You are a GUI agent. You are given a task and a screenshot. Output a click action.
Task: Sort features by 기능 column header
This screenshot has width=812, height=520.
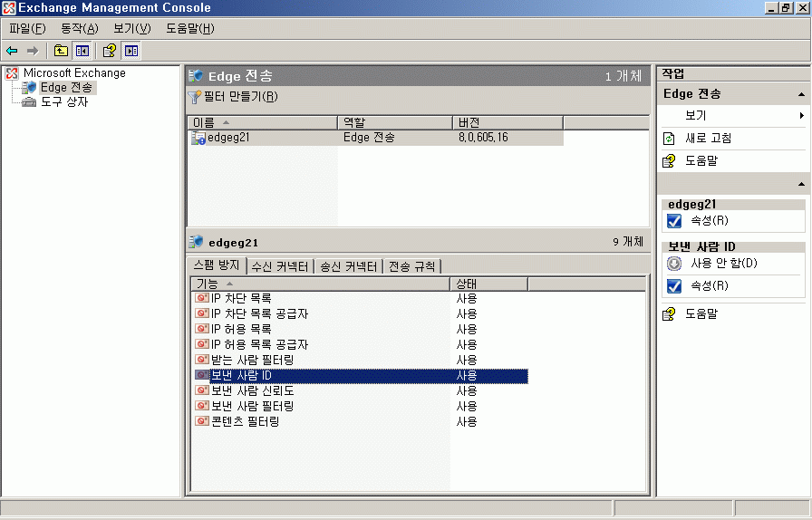321,284
